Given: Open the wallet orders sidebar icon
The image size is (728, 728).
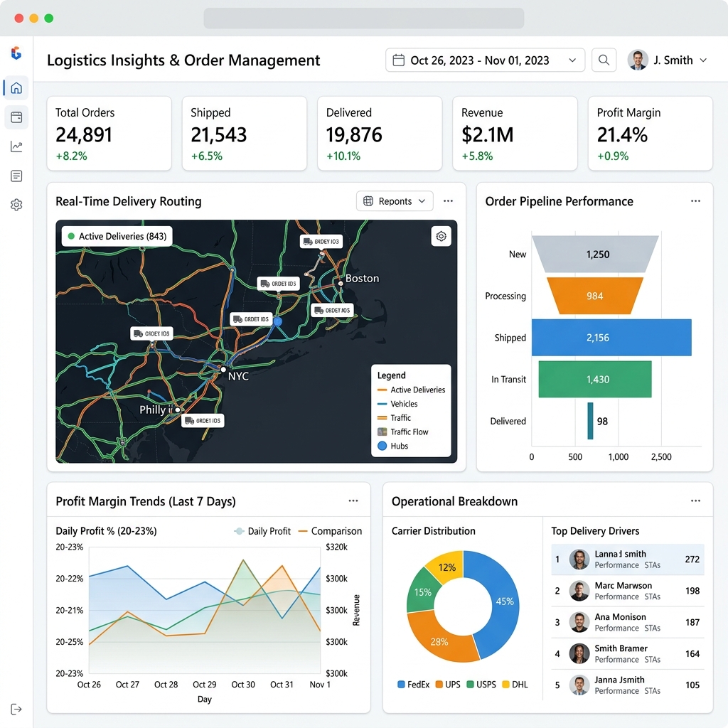Looking at the screenshot, I should [16, 117].
